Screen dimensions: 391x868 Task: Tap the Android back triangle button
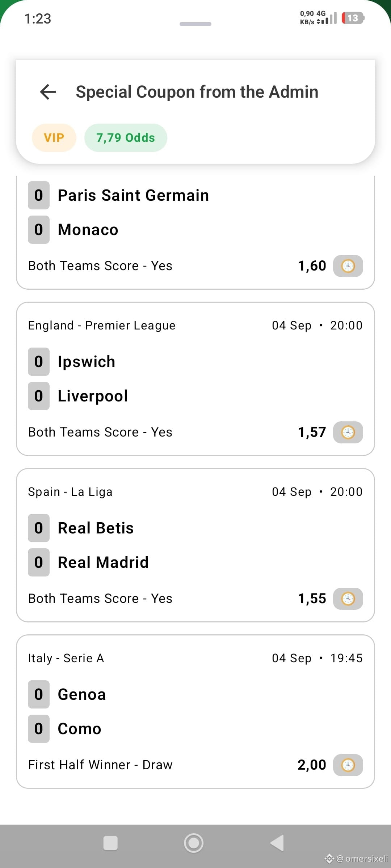coord(277,843)
